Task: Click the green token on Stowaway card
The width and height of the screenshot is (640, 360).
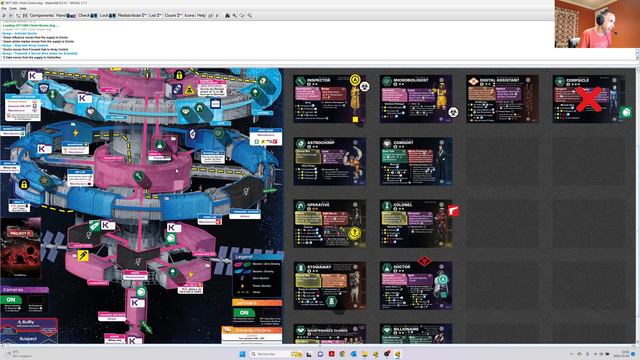Action: 331,301
